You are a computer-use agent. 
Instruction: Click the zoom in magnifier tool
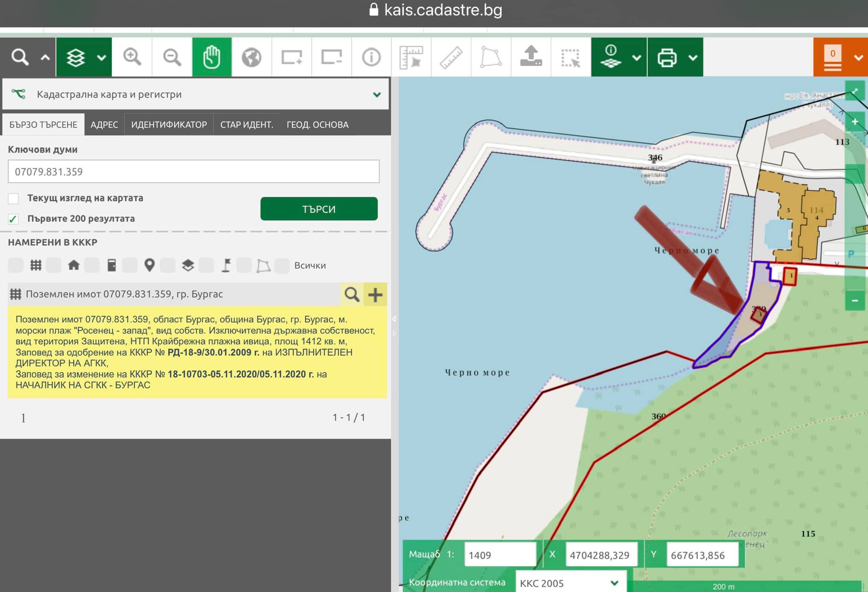[x=132, y=57]
